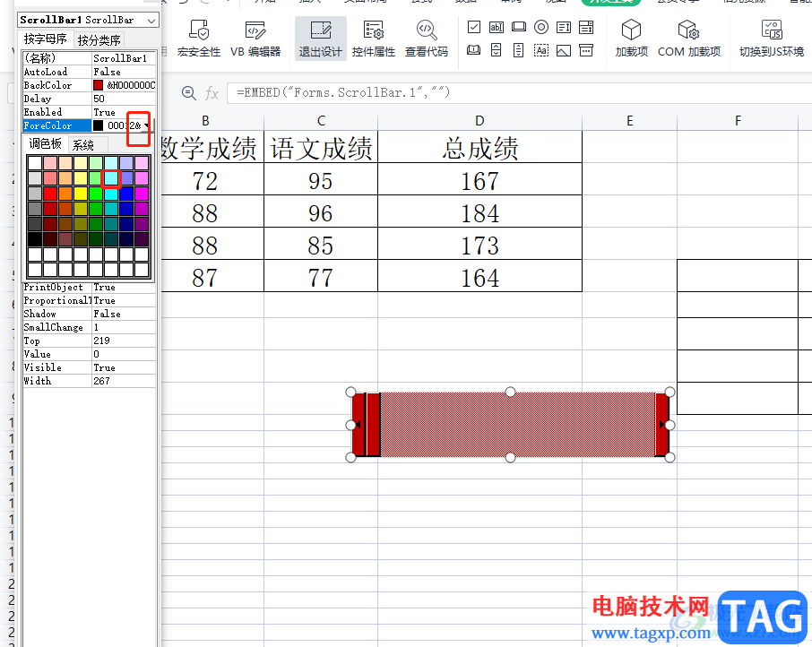The height and width of the screenshot is (647, 812).
Task: Click the cell containing 167
Action: tap(480, 179)
